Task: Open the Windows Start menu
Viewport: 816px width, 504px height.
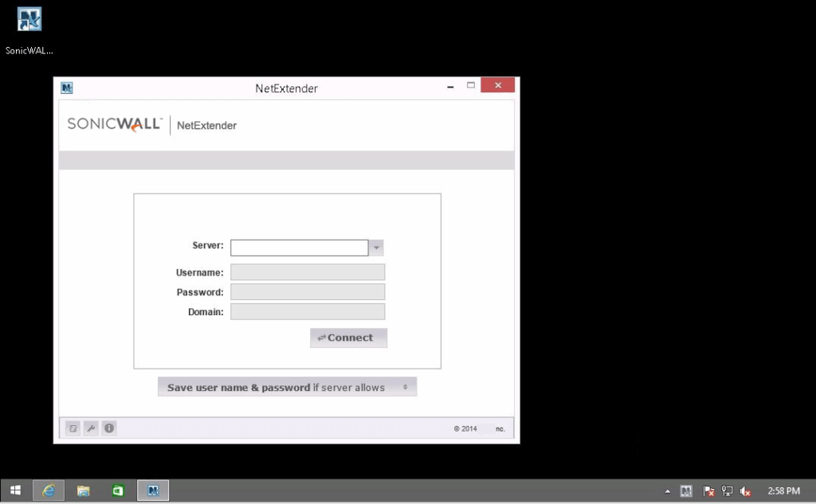Action: 16,490
